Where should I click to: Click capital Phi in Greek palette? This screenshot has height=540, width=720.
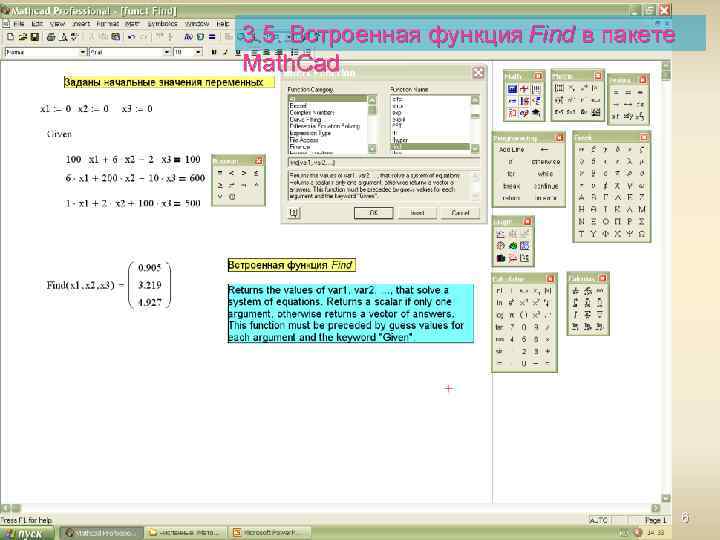pos(605,233)
